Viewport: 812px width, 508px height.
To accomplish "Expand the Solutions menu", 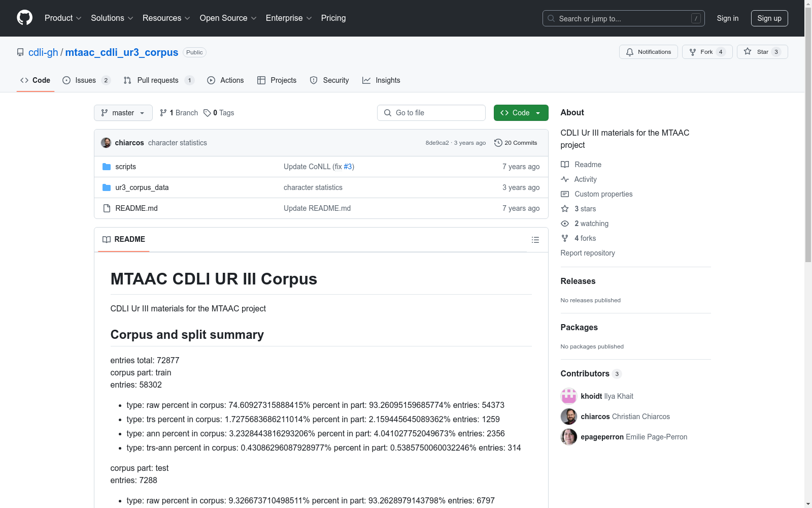I will click(112, 18).
